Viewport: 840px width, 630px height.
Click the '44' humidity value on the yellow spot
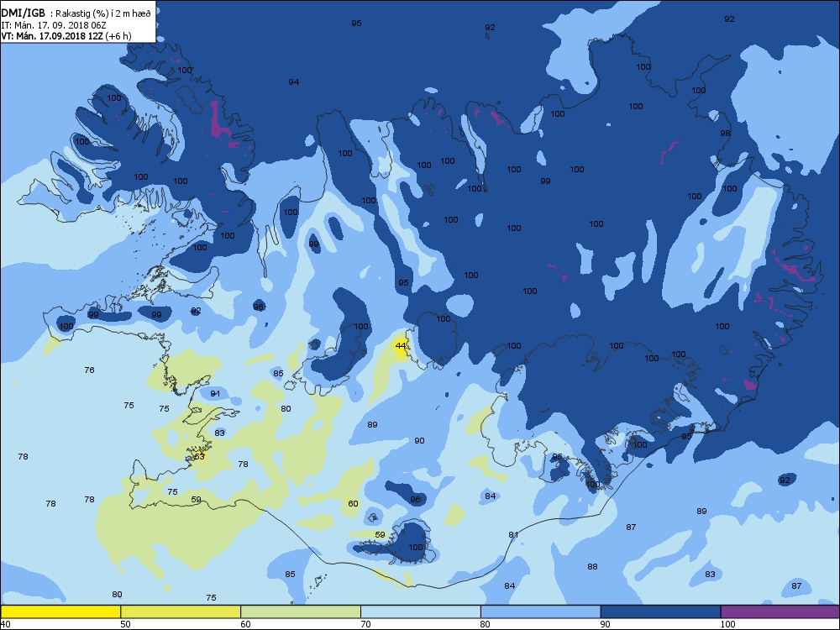click(400, 346)
